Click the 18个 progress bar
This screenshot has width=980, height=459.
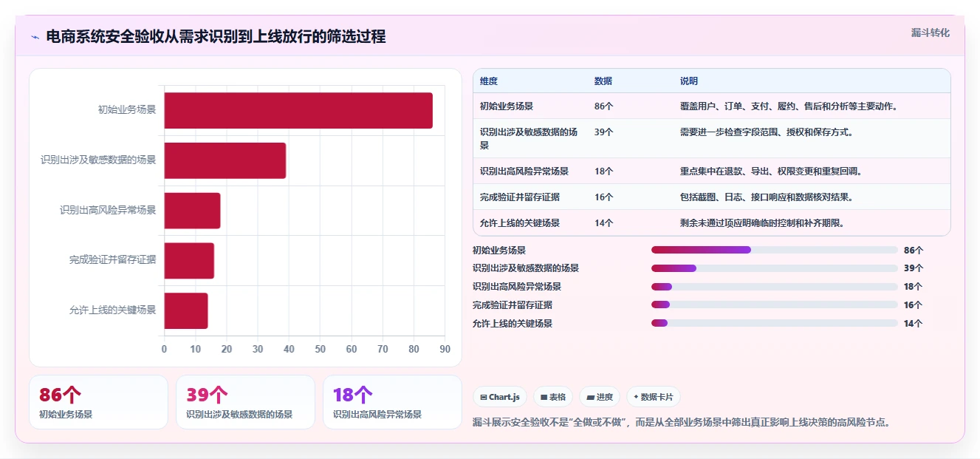[775, 287]
